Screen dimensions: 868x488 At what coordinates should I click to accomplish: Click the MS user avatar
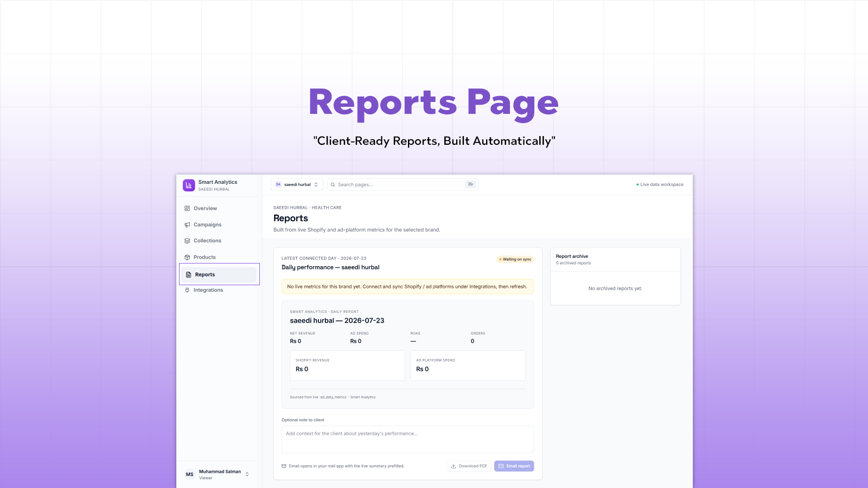click(x=189, y=474)
